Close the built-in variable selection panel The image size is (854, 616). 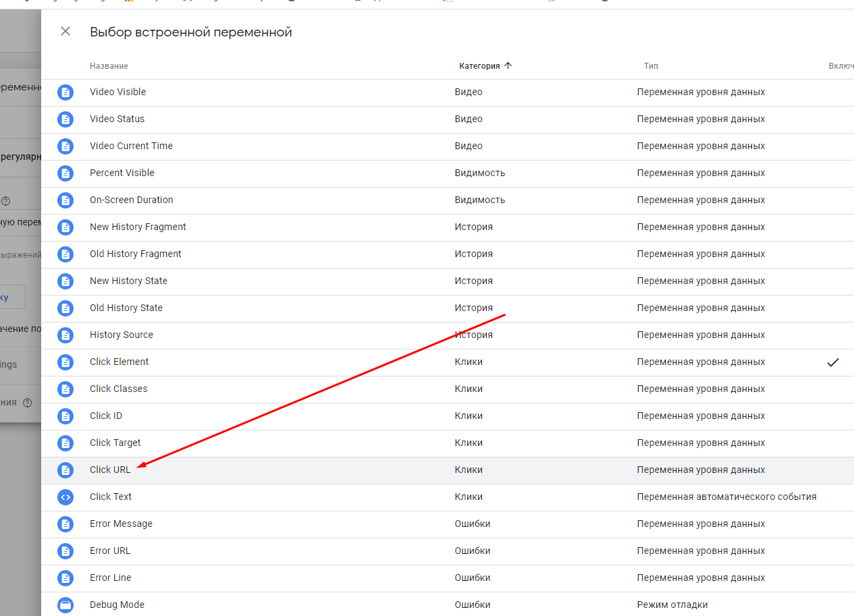point(65,31)
